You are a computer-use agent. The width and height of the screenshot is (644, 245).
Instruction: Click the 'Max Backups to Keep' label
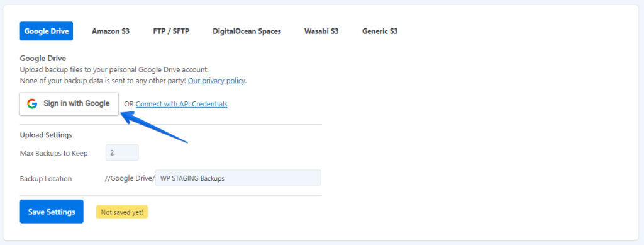tap(54, 153)
